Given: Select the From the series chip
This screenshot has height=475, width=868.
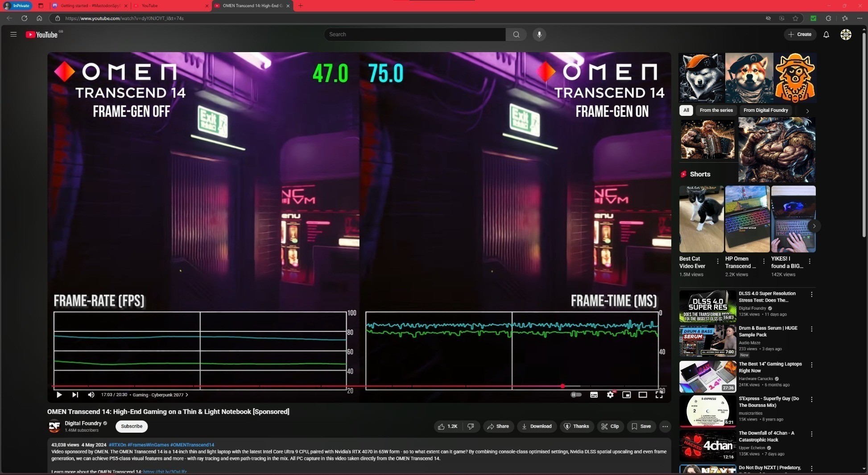Looking at the screenshot, I should 716,110.
